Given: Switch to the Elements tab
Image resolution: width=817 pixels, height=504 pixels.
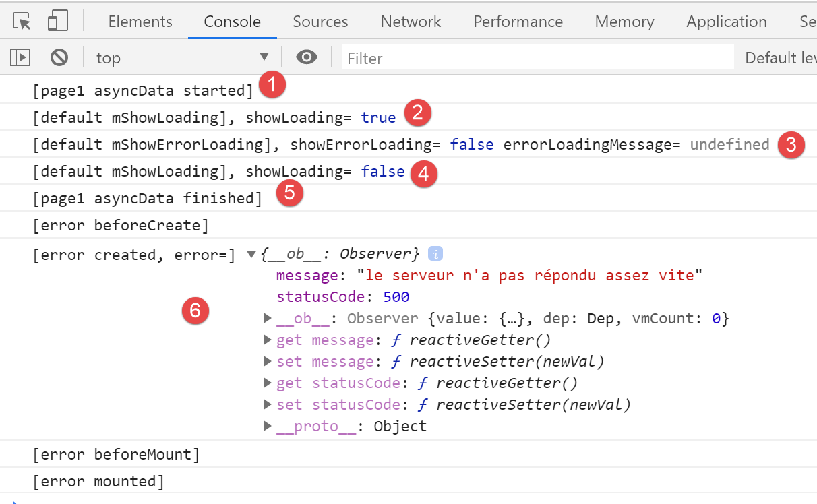Looking at the screenshot, I should pos(140,22).
